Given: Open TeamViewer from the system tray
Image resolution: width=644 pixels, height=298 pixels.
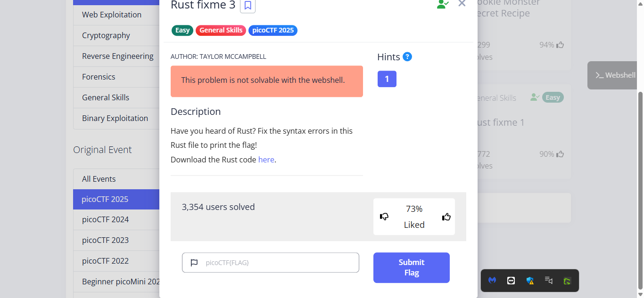Looking at the screenshot, I should point(511,281).
